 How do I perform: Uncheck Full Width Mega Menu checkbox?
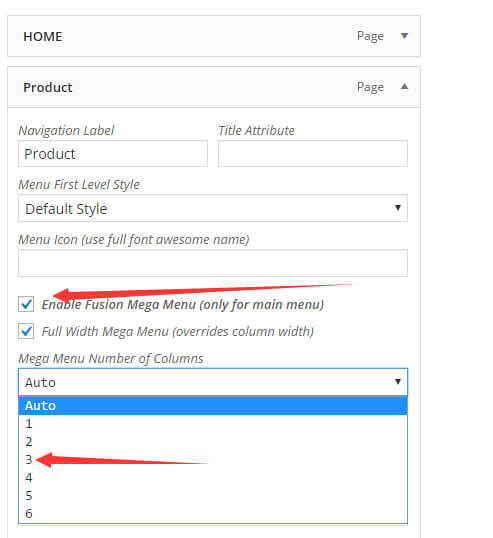pyautogui.click(x=26, y=331)
